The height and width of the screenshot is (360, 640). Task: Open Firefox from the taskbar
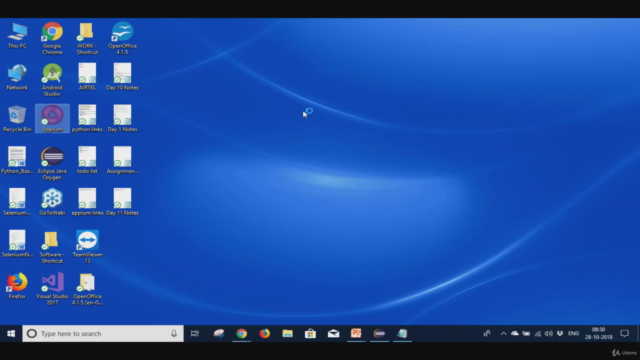click(x=264, y=333)
